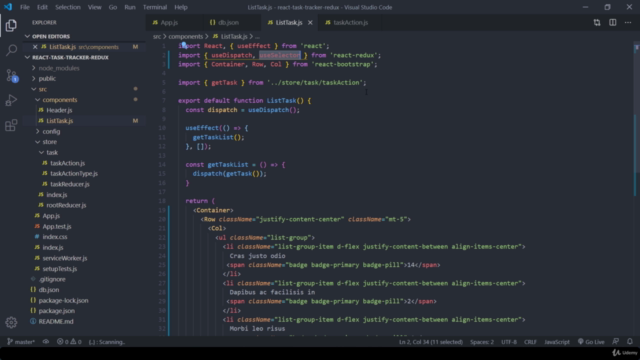Open the notifications bell in status bar
The image size is (640, 360).
[630, 342]
